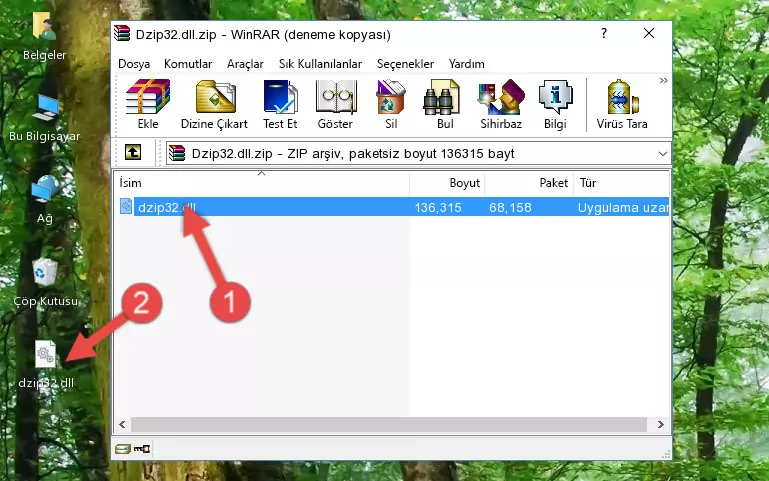Close the WinRAR window
This screenshot has height=481, width=769.
point(648,33)
